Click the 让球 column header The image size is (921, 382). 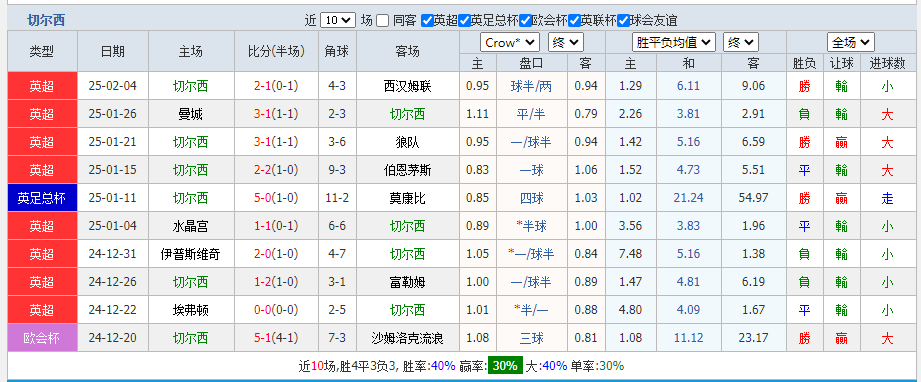pyautogui.click(x=842, y=63)
